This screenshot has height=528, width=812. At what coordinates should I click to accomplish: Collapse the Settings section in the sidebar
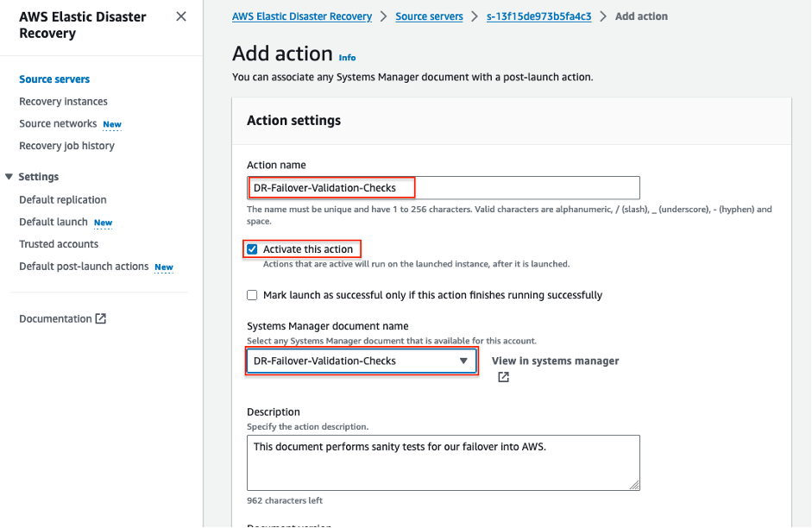(x=9, y=176)
